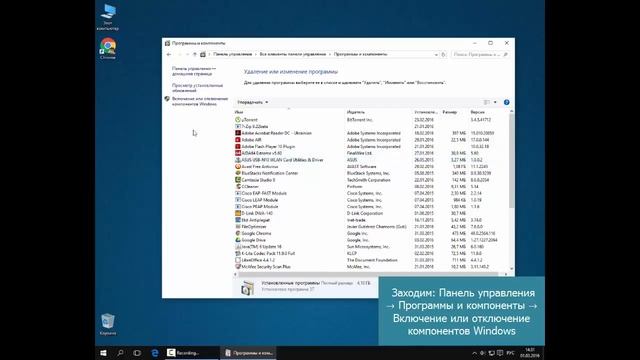Image resolution: width=640 pixels, height=360 pixels.
Task: Click the Change view icon button
Action: pos(487,102)
